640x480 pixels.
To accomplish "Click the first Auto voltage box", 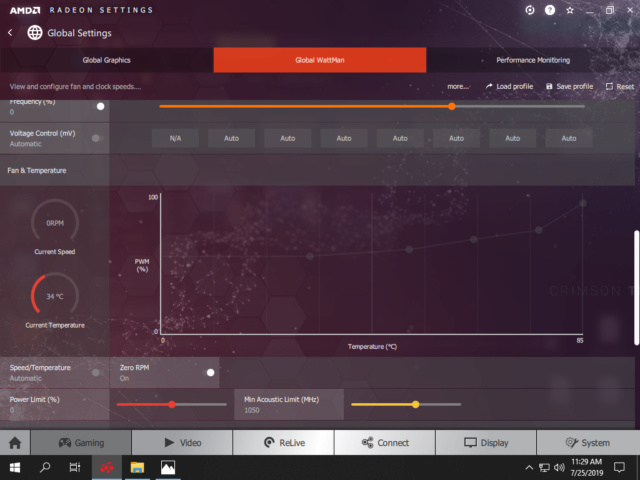I will pos(231,138).
